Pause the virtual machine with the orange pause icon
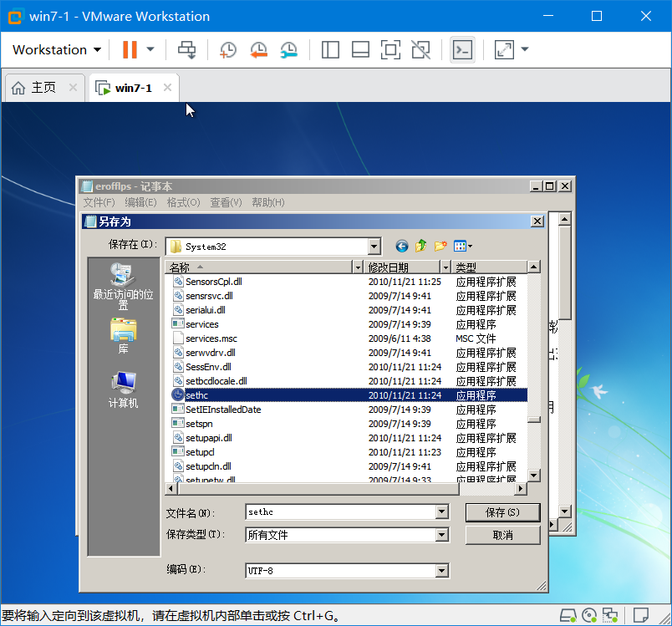Screen dimensions: 672x626 [130, 49]
